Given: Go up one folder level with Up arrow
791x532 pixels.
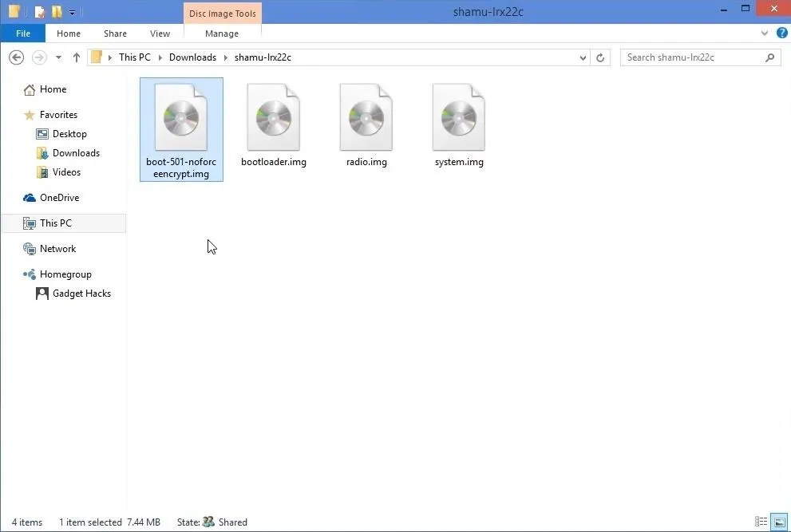Looking at the screenshot, I should tap(76, 57).
